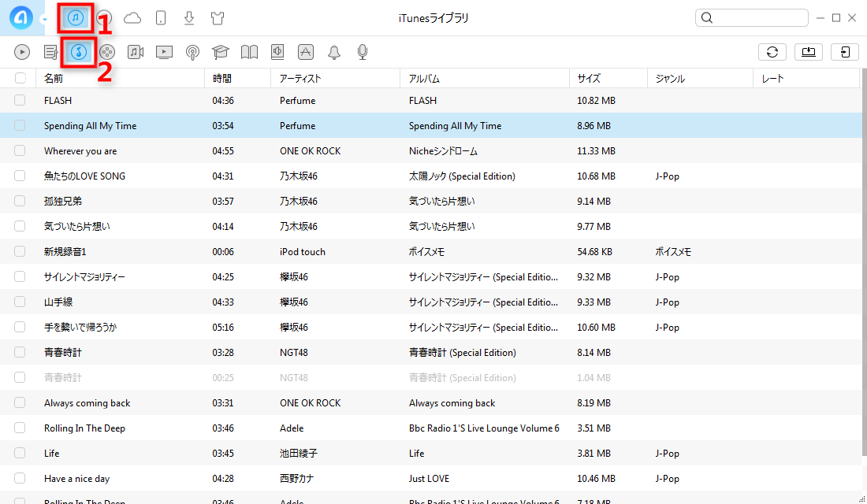Tick the checkbox for Life row

[x=20, y=453]
